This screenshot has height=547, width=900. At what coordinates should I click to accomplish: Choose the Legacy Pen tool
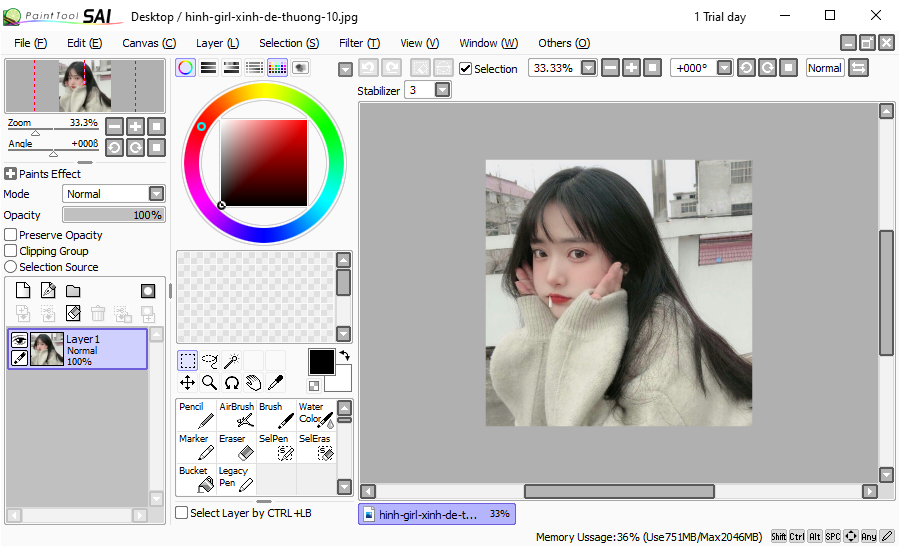click(236, 479)
